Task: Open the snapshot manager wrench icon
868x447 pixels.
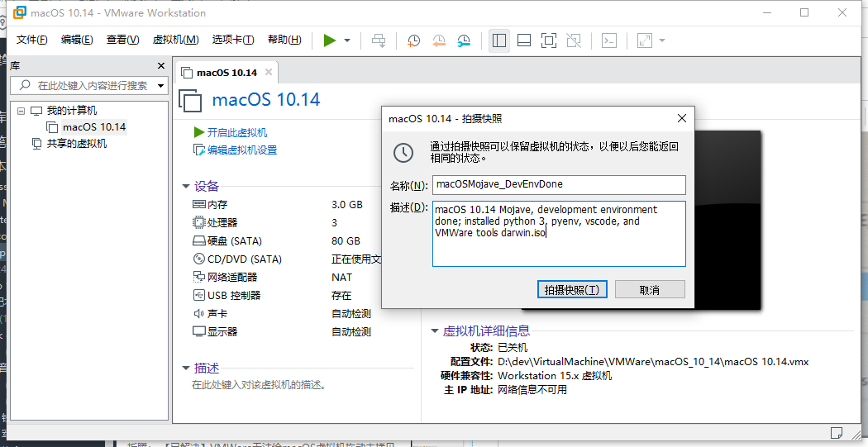Action: tap(464, 40)
